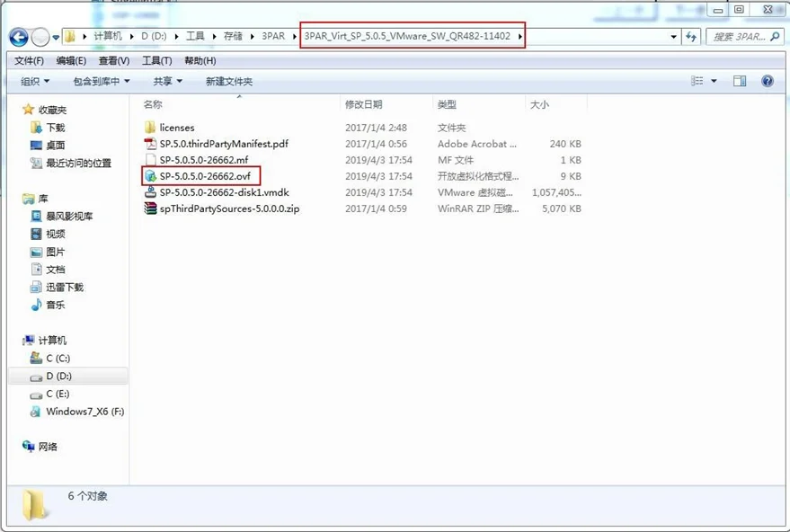The width and height of the screenshot is (790, 532).
Task: Select the licenses folder icon
Action: click(150, 128)
